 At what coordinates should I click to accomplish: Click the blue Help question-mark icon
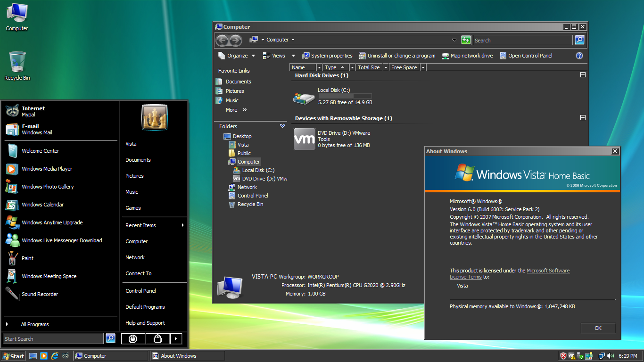click(579, 56)
